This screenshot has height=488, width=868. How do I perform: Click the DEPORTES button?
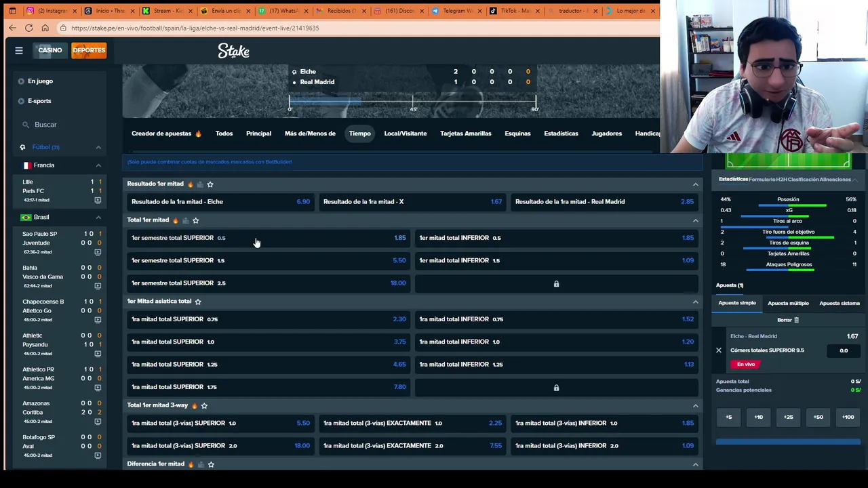click(89, 50)
